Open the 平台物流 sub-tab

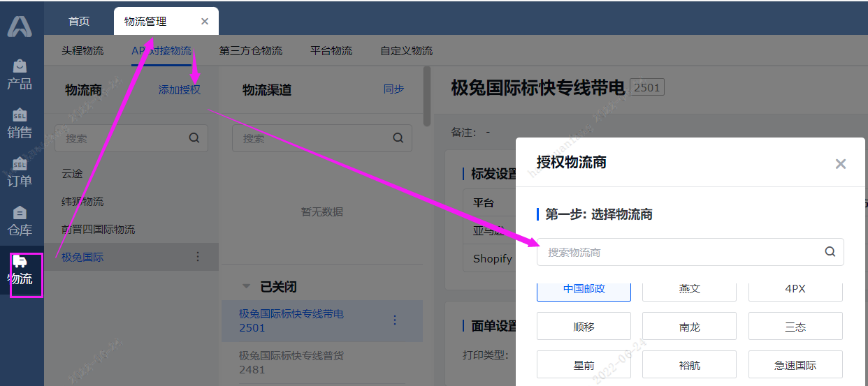[x=331, y=51]
